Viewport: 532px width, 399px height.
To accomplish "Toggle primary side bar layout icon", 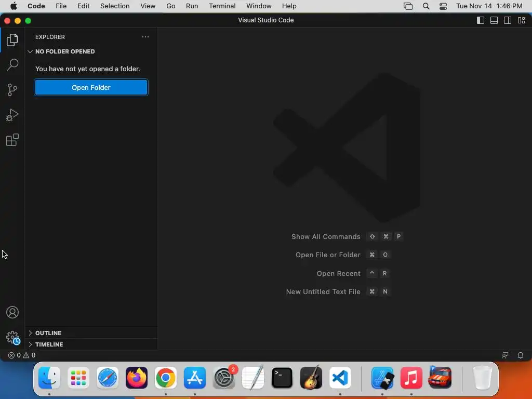I will 481,20.
